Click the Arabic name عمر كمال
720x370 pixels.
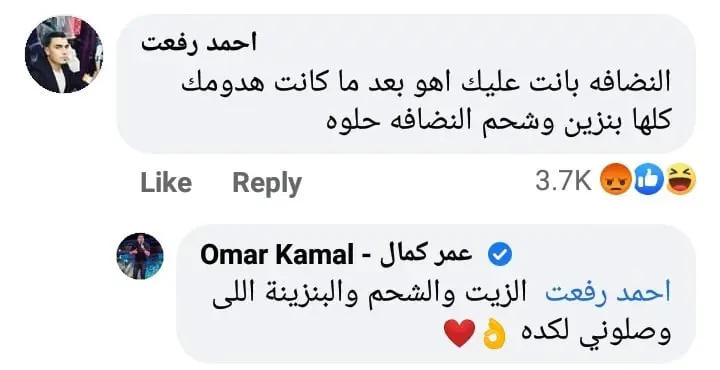426,254
